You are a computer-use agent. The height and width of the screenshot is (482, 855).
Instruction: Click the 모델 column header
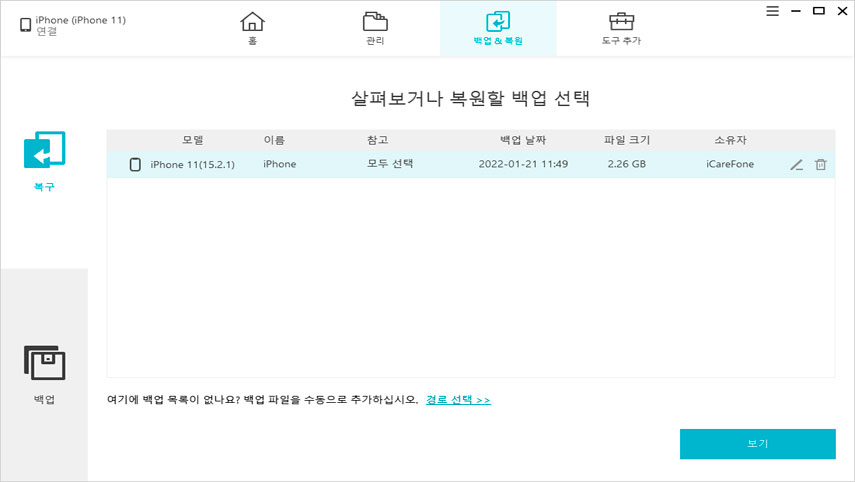coord(193,140)
